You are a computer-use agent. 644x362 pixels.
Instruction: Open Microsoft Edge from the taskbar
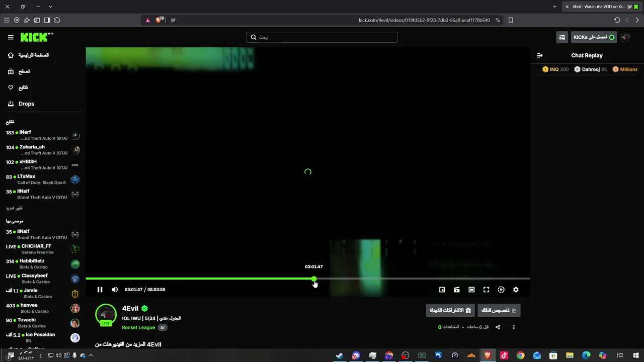[x=586, y=355]
